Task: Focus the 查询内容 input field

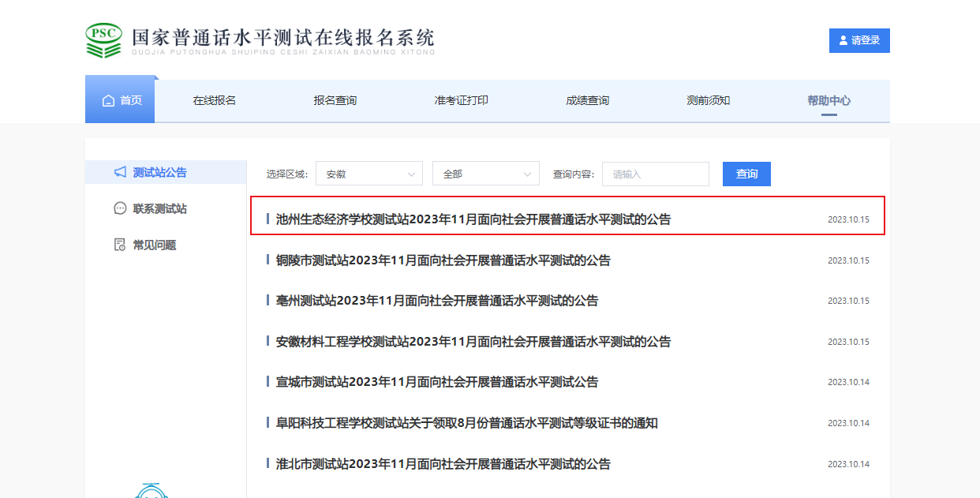Action: [655, 174]
